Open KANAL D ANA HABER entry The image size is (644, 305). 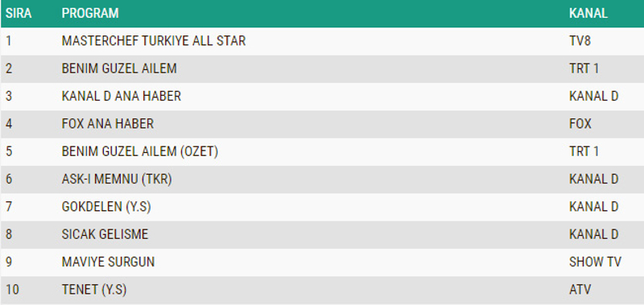click(x=122, y=96)
